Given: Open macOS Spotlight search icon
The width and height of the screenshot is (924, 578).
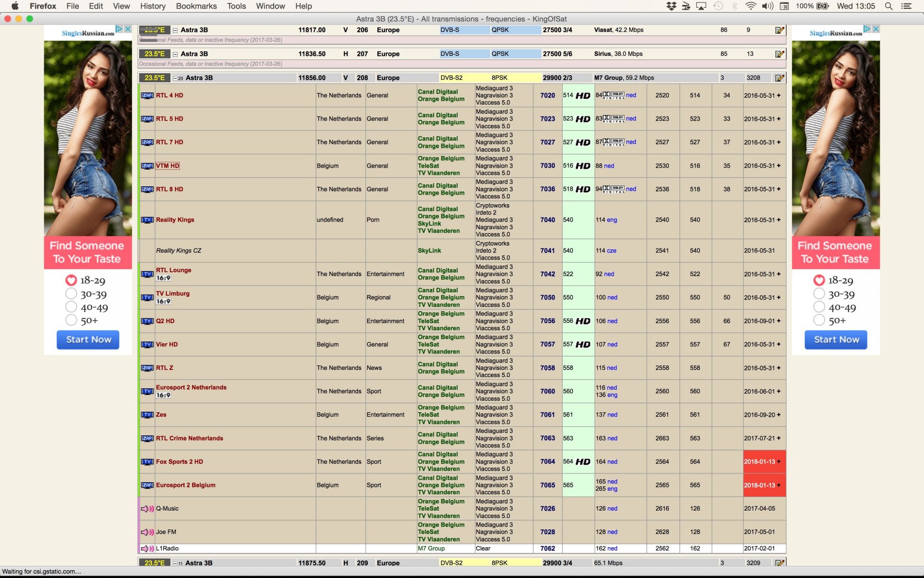Looking at the screenshot, I should pyautogui.click(x=889, y=6).
